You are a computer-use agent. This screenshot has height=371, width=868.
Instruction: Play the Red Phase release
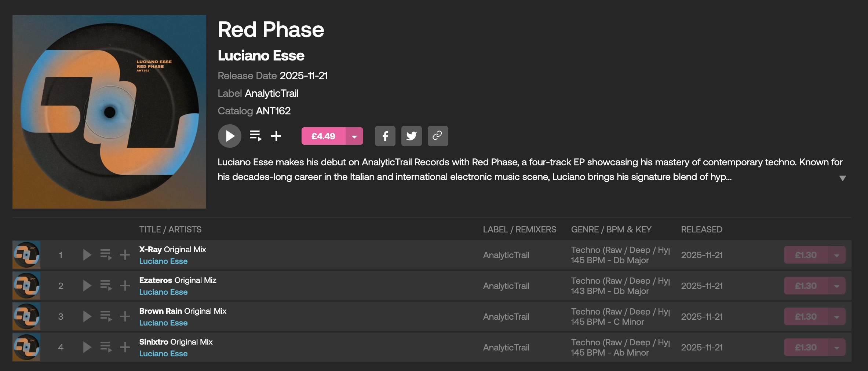pos(229,136)
